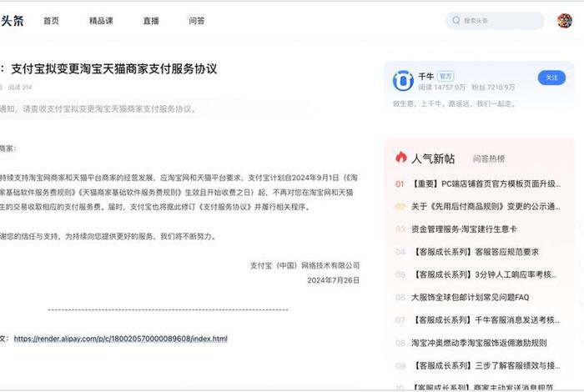Open the 首页 navigation item

pyautogui.click(x=52, y=21)
